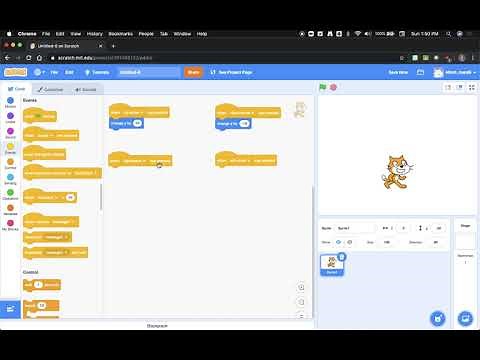Open the Scratch Edit menu
480x360 pixels.
point(69,72)
